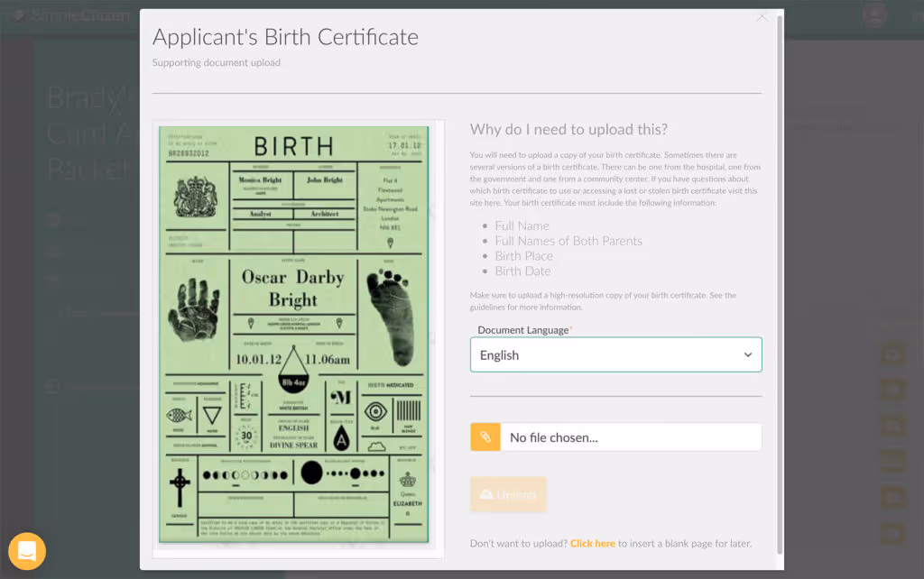Click the No file chosen field

click(x=631, y=437)
